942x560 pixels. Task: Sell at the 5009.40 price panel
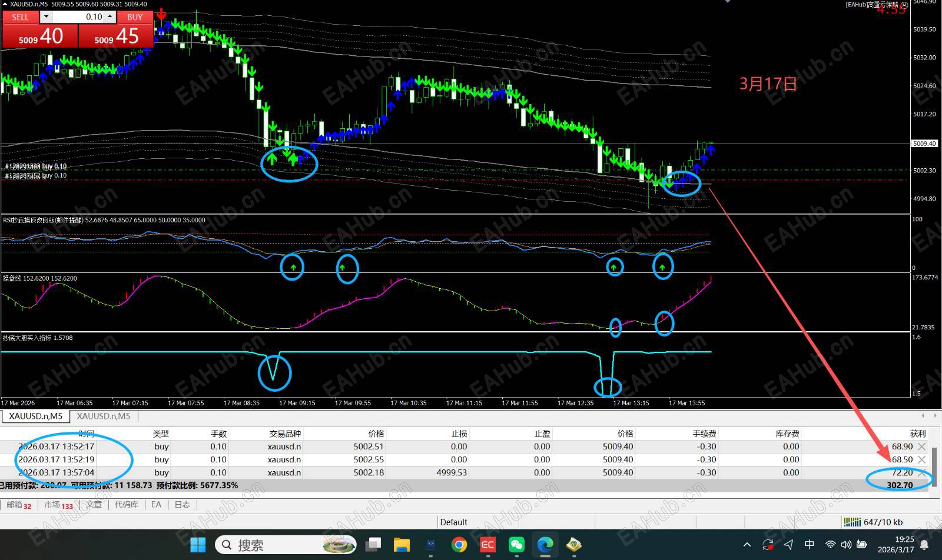[x=40, y=36]
